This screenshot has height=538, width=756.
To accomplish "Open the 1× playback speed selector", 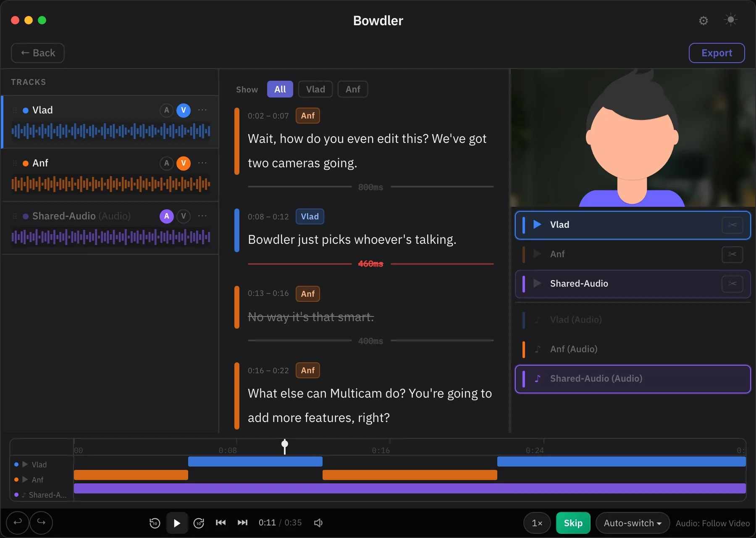I will tap(537, 523).
